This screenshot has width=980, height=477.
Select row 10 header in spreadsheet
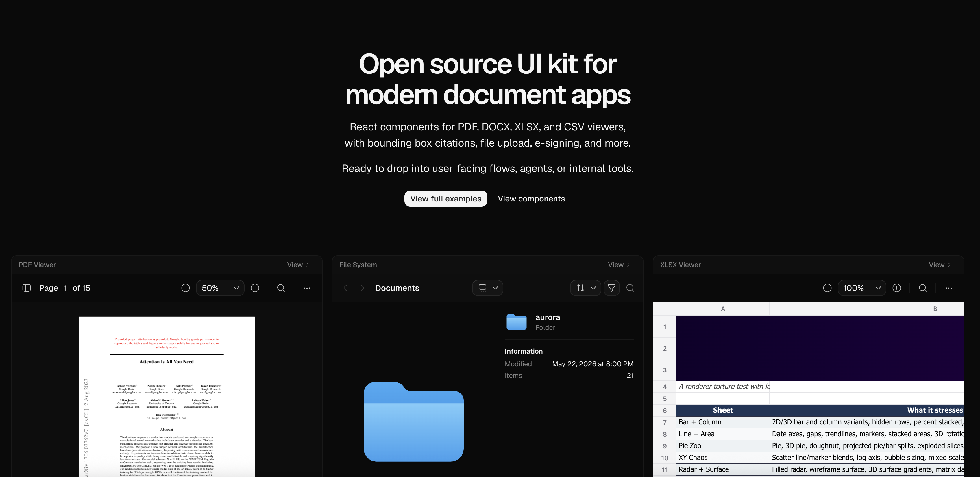665,458
